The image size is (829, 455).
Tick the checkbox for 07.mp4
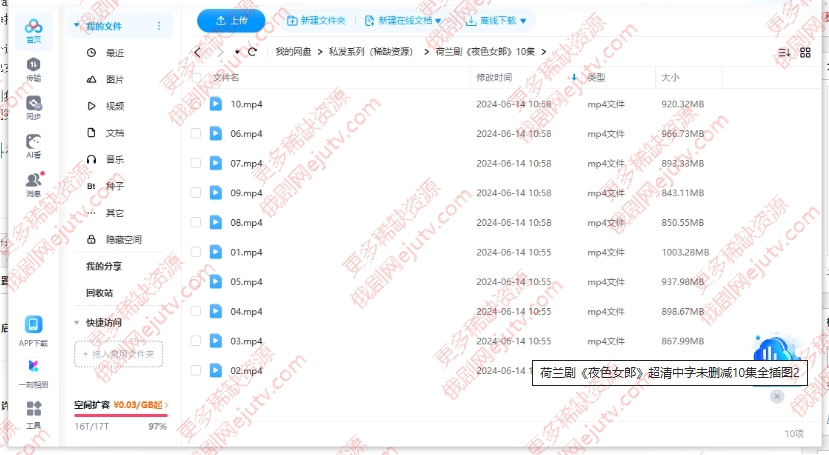[196, 163]
